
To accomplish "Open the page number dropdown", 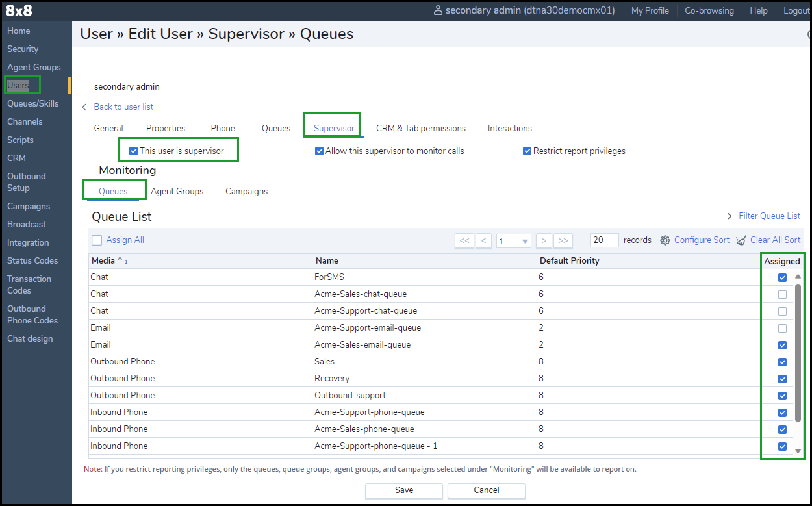I will coord(513,241).
